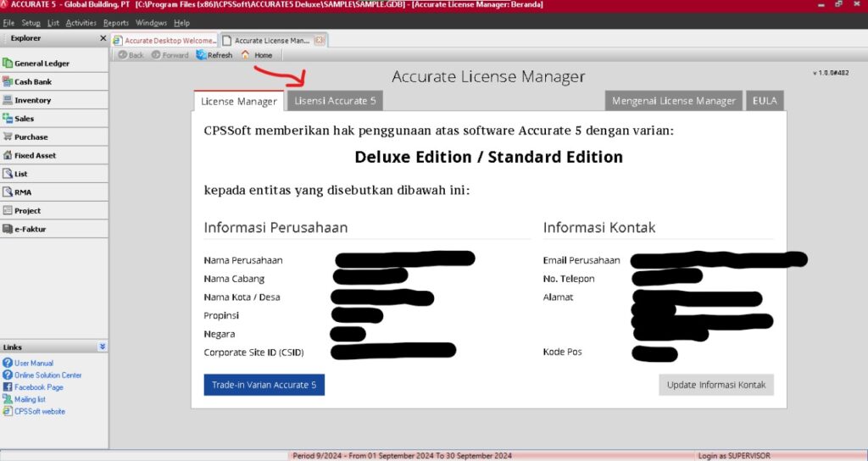Click Update Informasi Kontak button
Image resolution: width=868 pixels, height=461 pixels.
(x=716, y=385)
